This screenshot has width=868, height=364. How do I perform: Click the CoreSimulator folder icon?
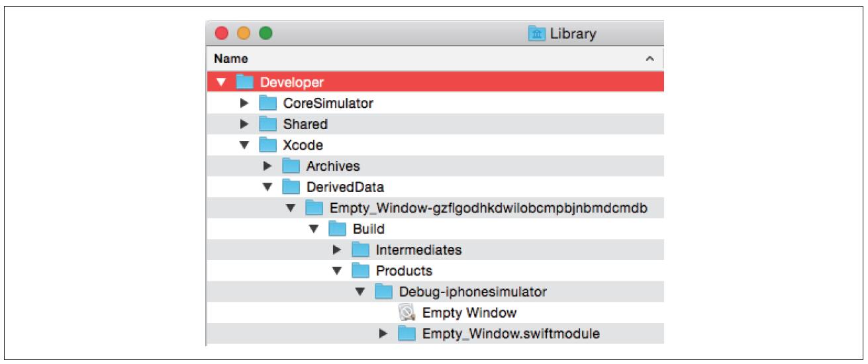click(x=268, y=103)
